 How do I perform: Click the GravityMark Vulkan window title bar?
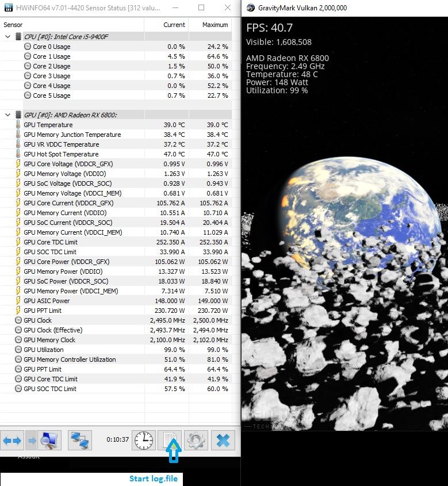click(344, 8)
